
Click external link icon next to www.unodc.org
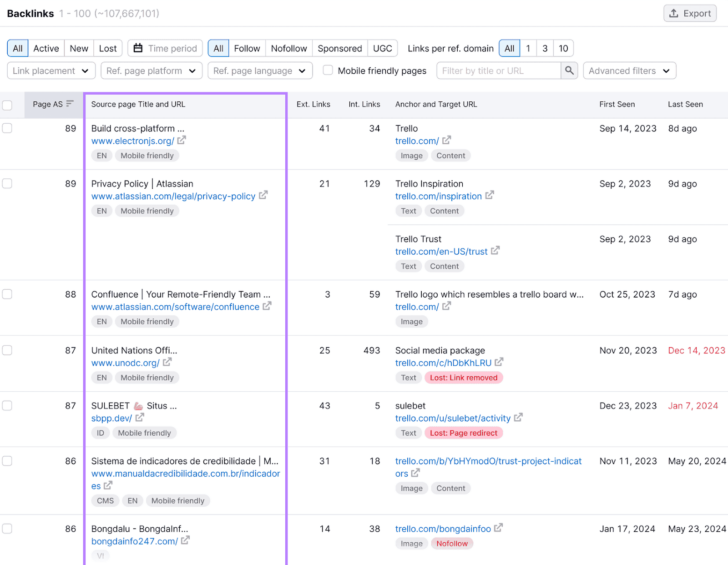tap(167, 363)
